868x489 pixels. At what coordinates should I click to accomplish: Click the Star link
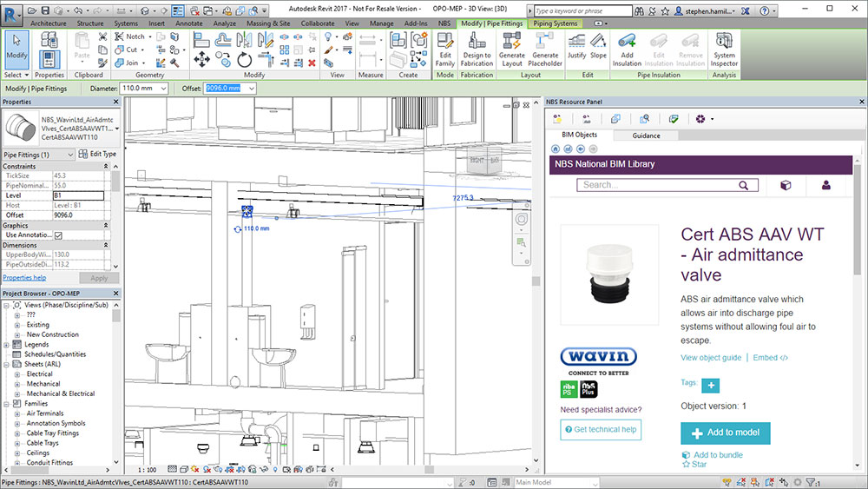point(694,464)
